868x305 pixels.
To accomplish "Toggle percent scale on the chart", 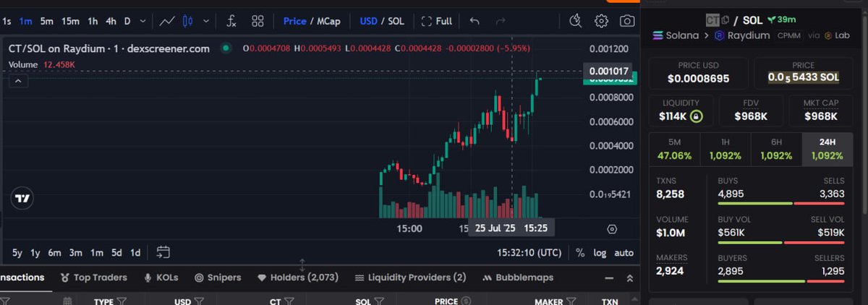I will tap(580, 252).
